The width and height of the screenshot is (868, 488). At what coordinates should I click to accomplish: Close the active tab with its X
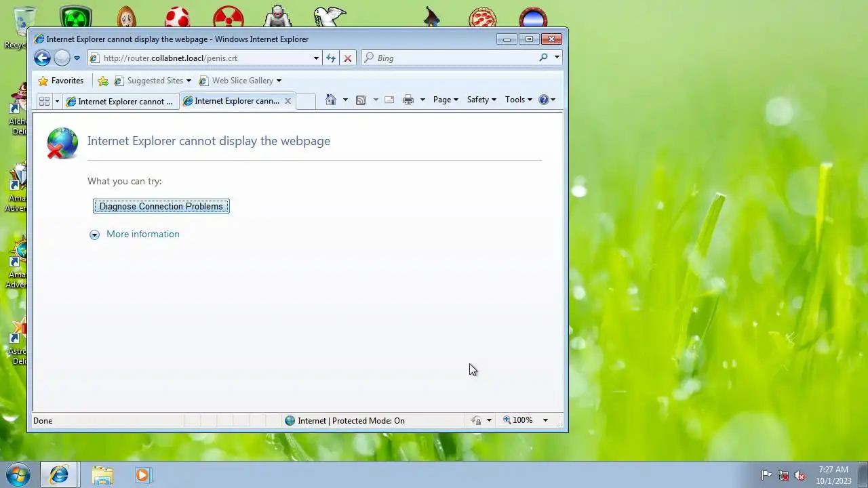click(288, 101)
